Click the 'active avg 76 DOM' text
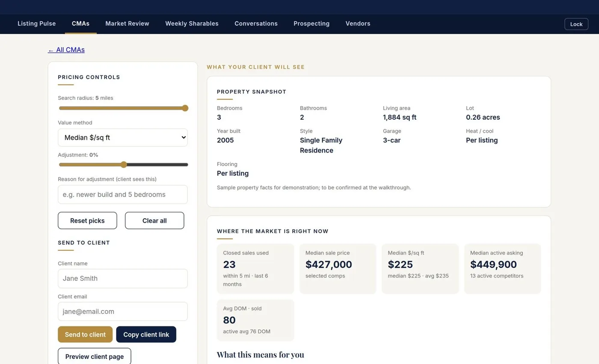 click(247, 331)
